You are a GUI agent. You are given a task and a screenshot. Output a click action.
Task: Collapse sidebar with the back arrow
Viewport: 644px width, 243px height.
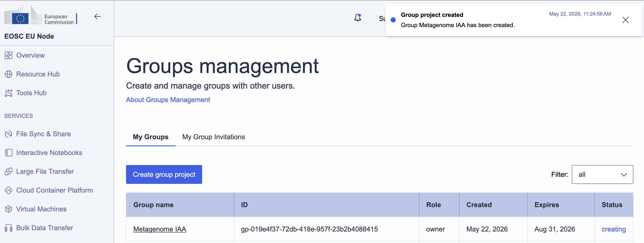97,16
